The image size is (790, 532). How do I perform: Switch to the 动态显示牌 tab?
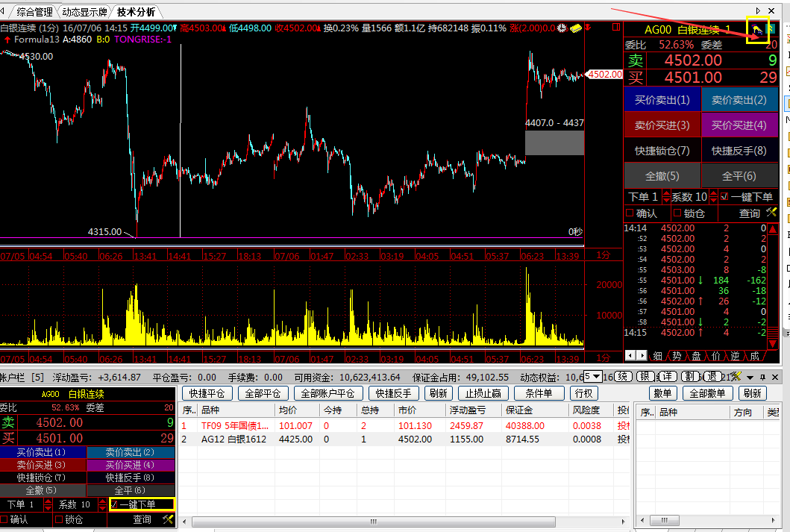[x=84, y=12]
